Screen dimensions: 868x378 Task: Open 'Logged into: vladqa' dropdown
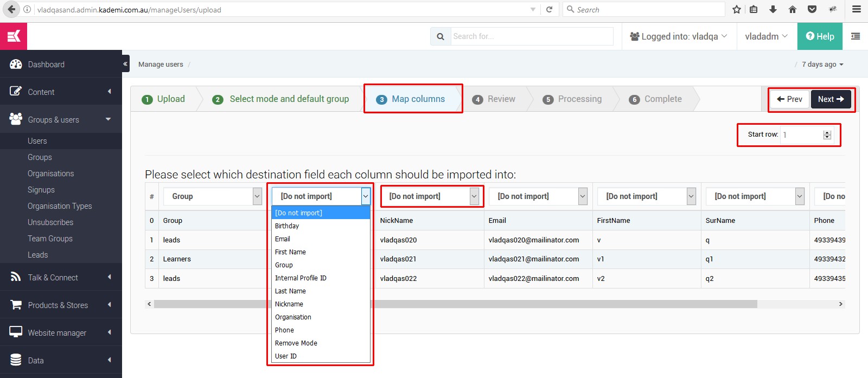tap(678, 36)
